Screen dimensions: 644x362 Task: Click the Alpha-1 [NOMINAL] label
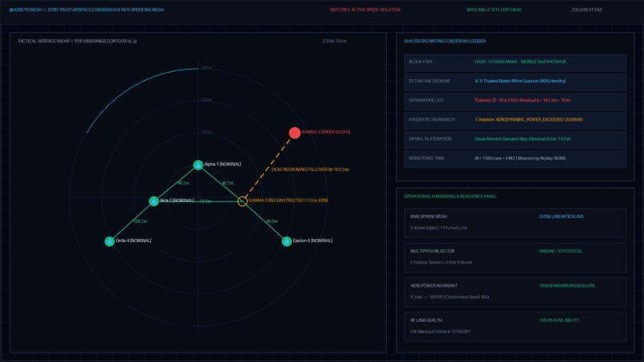click(223, 165)
